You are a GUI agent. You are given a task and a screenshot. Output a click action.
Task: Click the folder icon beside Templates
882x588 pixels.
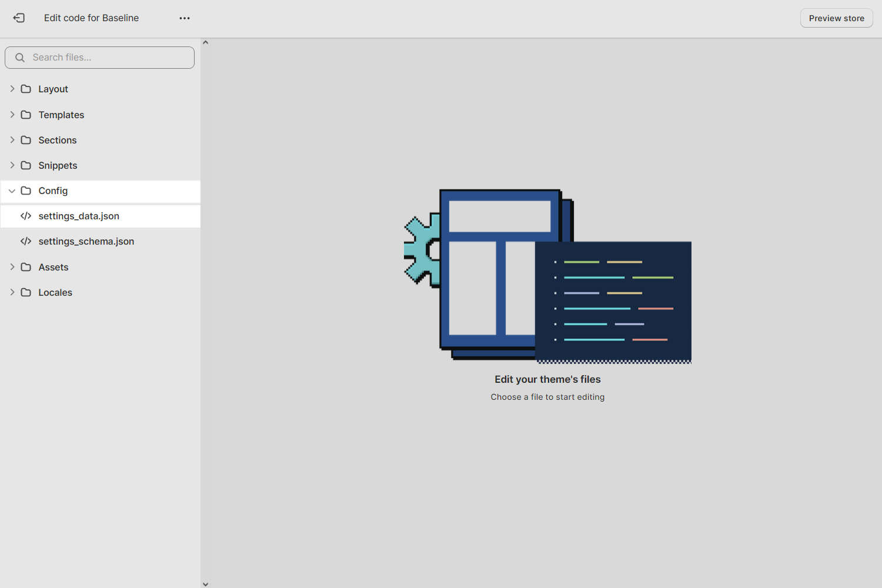click(26, 115)
